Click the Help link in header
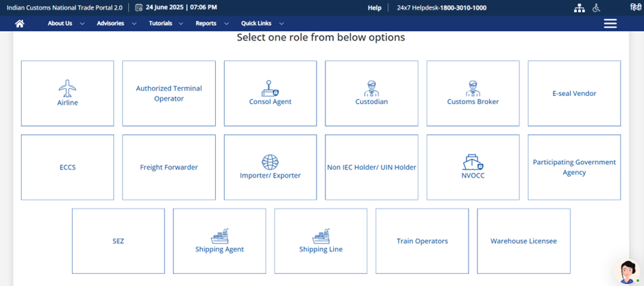 (x=374, y=8)
